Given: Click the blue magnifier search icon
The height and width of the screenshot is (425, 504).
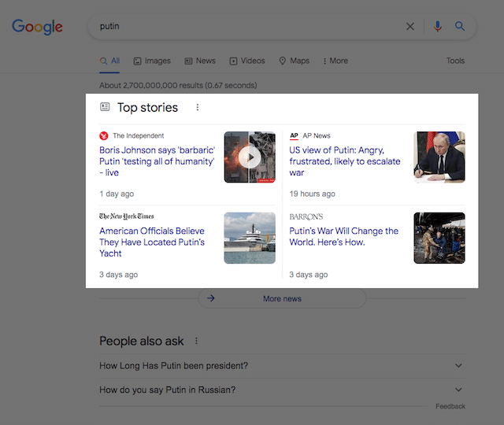Looking at the screenshot, I should click(460, 26).
